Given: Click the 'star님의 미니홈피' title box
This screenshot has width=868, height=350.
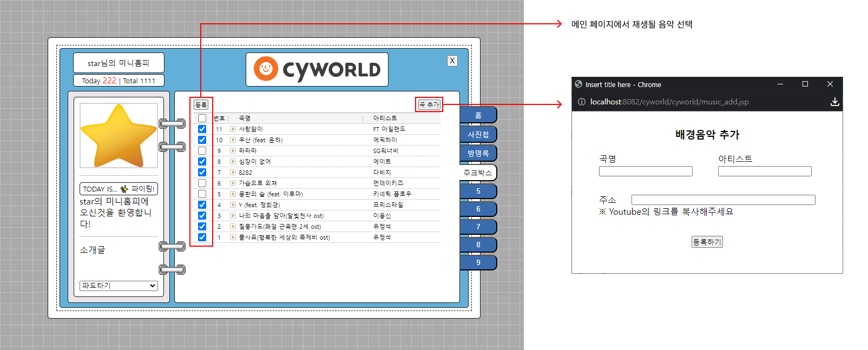Looking at the screenshot, I should pyautogui.click(x=119, y=63).
